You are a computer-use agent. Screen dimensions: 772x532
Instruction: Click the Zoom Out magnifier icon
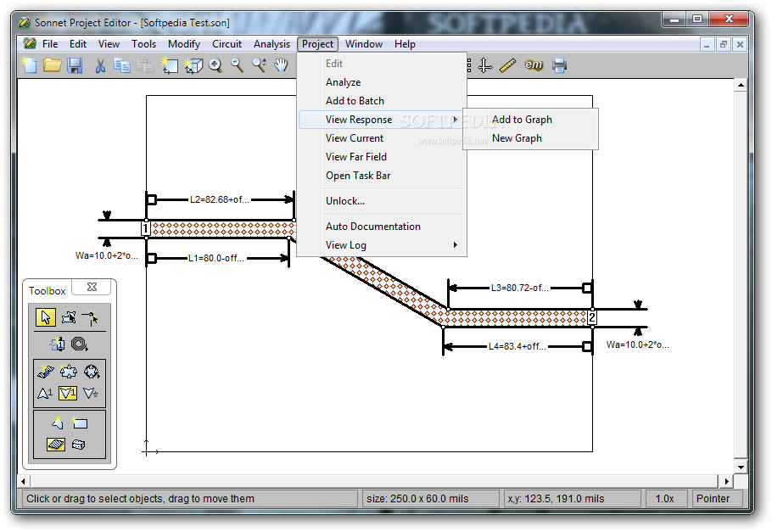pyautogui.click(x=238, y=65)
